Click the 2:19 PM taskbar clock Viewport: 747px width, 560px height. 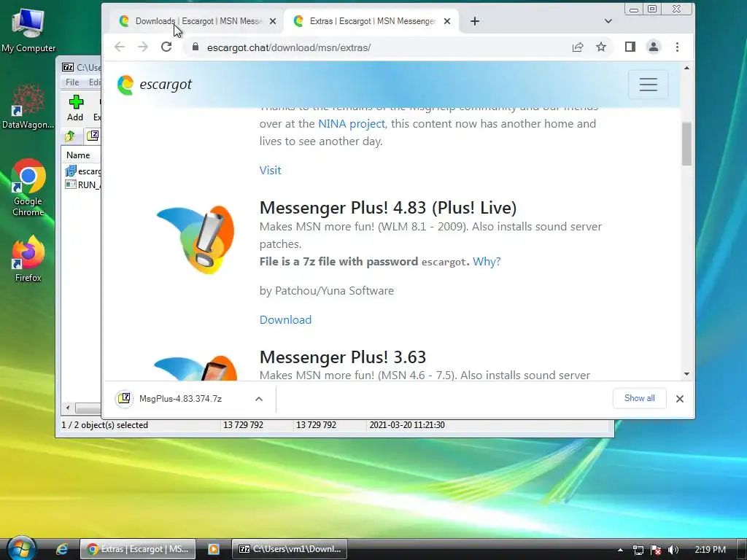tap(710, 550)
